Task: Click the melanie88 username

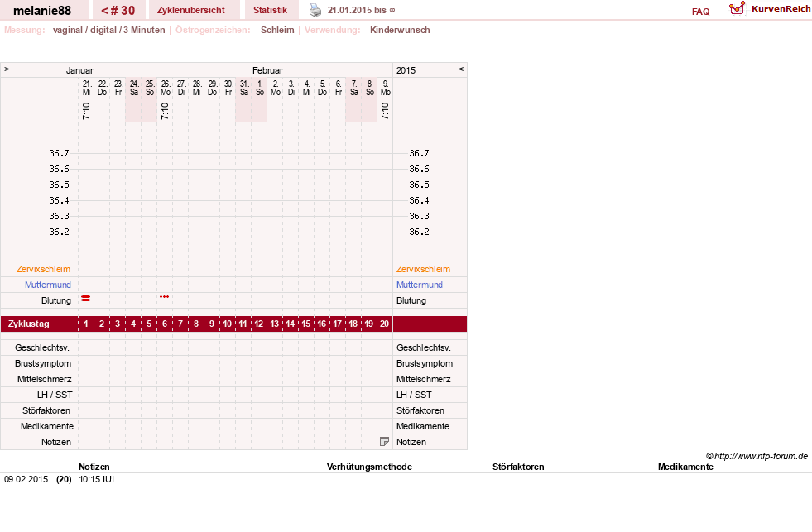Action: point(42,11)
